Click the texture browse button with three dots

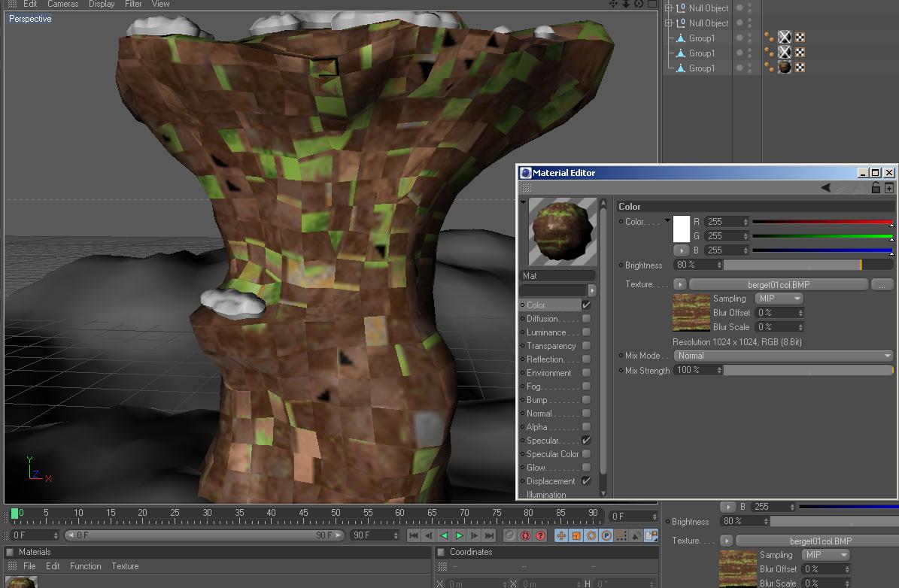tap(882, 284)
